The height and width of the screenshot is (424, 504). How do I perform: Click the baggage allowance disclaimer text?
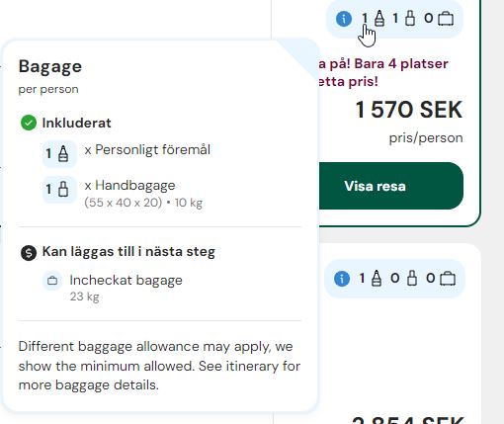click(159, 366)
